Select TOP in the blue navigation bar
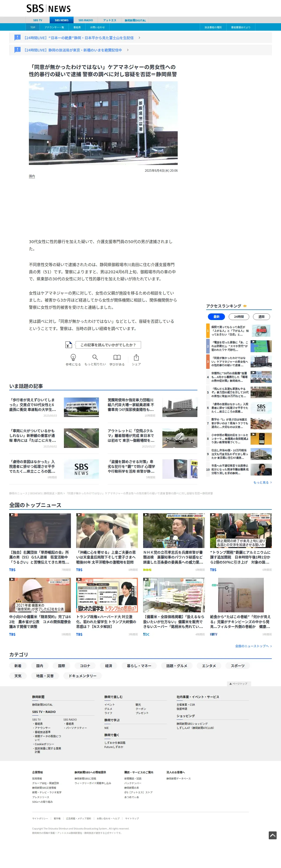Image resolution: width=281 pixels, height=868 pixels. [33, 27]
